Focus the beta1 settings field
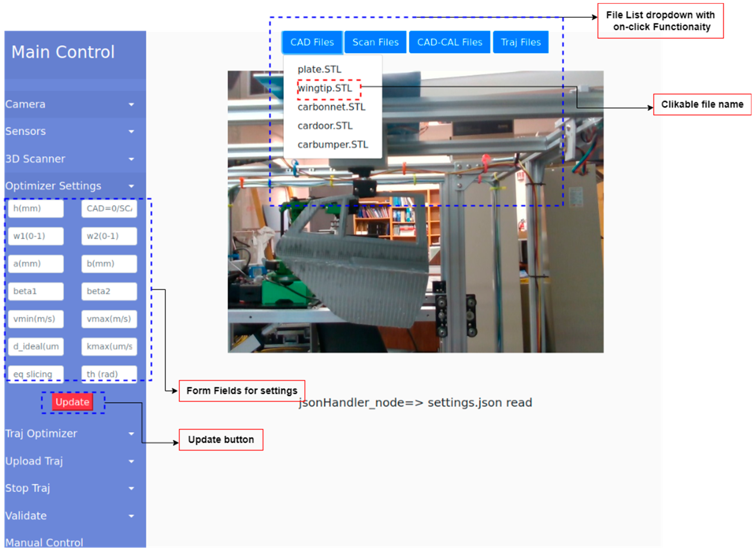The height and width of the screenshot is (551, 756). pos(36,292)
